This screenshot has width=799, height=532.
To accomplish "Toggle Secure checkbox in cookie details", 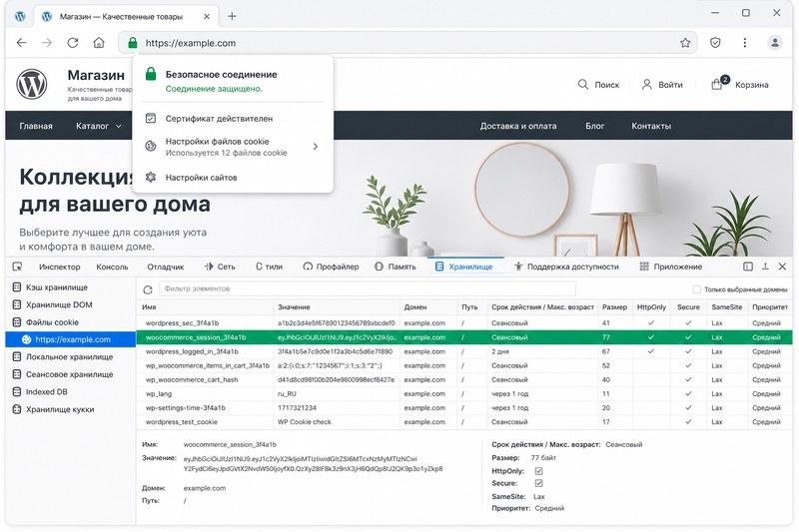I will 538,483.
